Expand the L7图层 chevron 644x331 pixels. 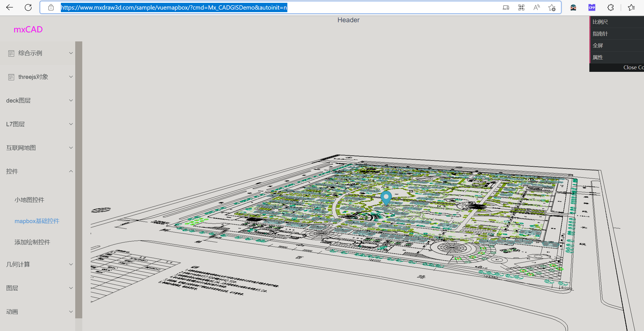coord(71,124)
